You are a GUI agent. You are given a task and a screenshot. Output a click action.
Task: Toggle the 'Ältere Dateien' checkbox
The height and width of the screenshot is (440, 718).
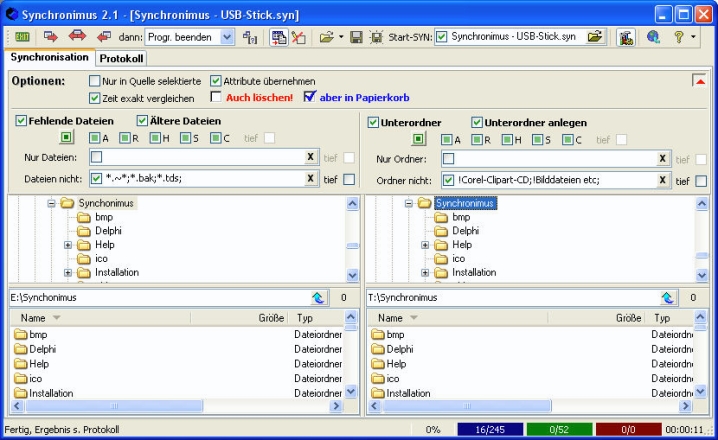(143, 122)
